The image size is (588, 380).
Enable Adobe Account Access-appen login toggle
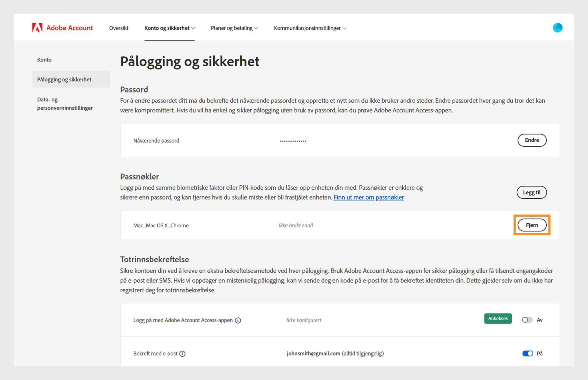pyautogui.click(x=527, y=320)
